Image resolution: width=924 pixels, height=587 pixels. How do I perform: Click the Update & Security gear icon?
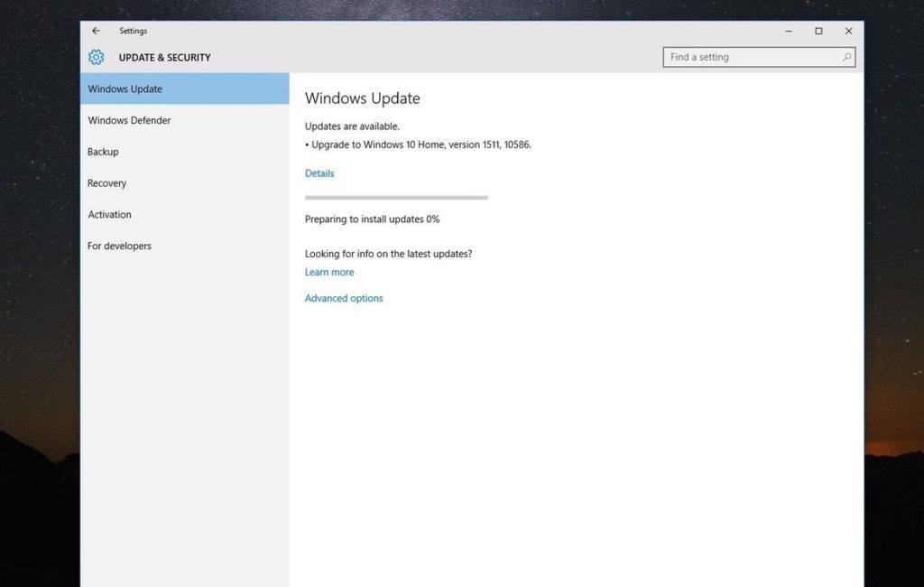coord(97,58)
